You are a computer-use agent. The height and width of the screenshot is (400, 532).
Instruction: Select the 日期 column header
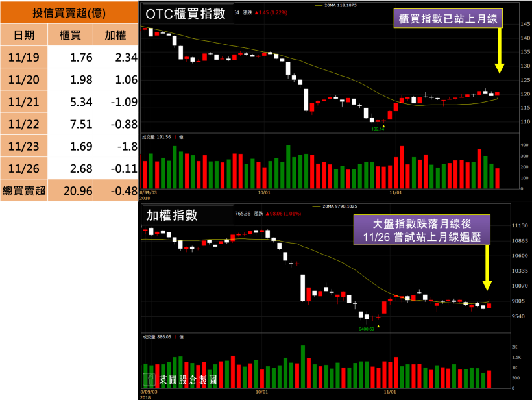[x=24, y=34]
